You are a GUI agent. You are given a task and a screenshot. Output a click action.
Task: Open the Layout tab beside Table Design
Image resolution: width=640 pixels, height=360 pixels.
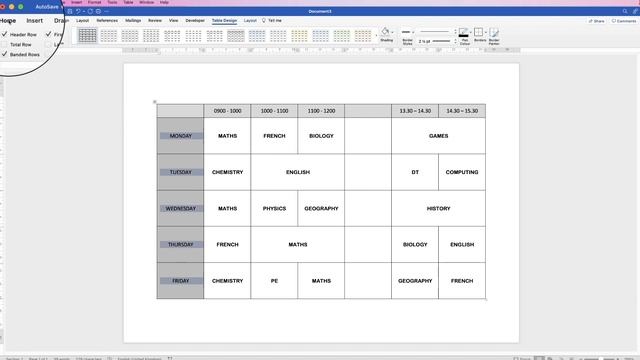point(250,20)
